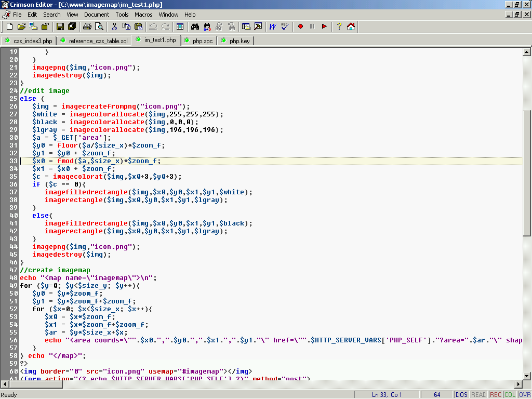The height and width of the screenshot is (399, 532).
Task: Toggle OVR overwrite mode in status bar
Action: (524, 395)
